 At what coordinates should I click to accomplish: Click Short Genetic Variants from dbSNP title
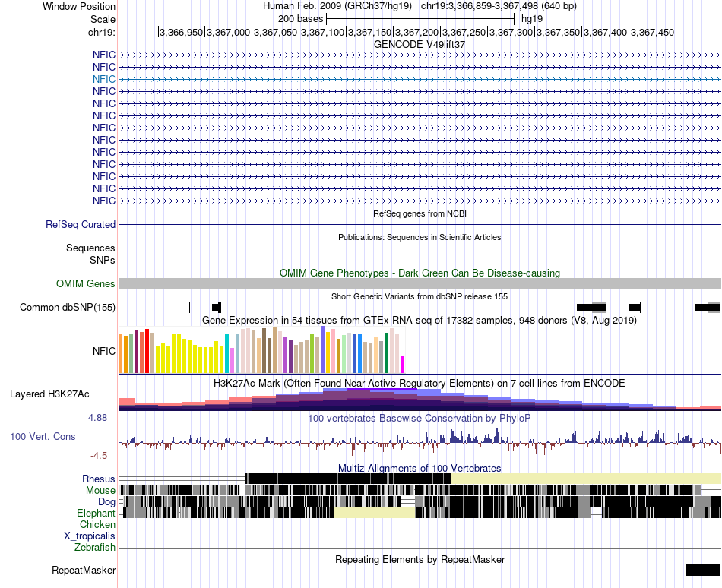coord(420,296)
